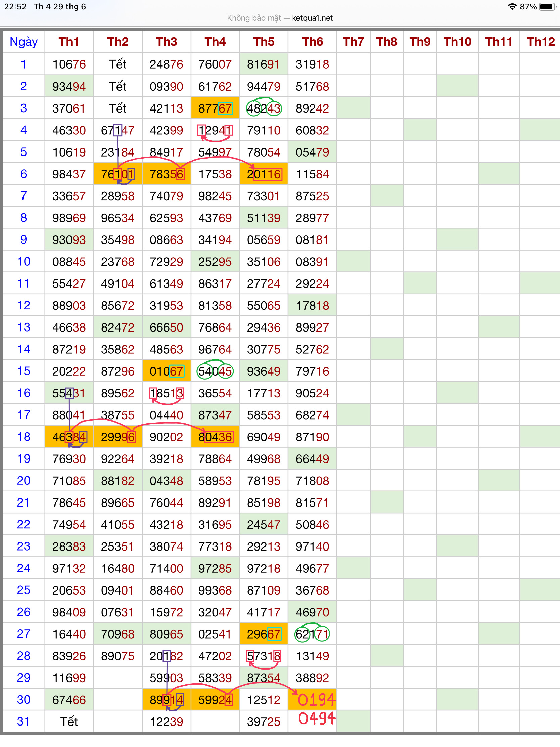This screenshot has width=560, height=747.
Task: Tap the Wi-Fi status icon
Action: 512,7
